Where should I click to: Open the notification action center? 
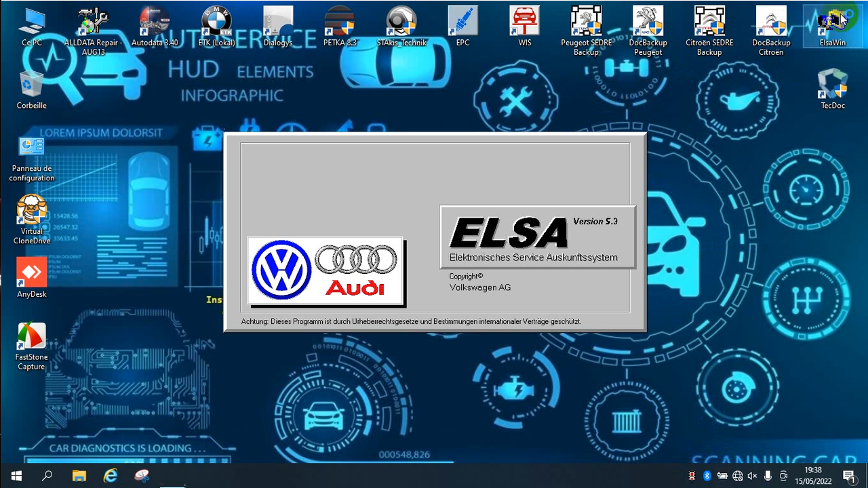click(x=848, y=476)
